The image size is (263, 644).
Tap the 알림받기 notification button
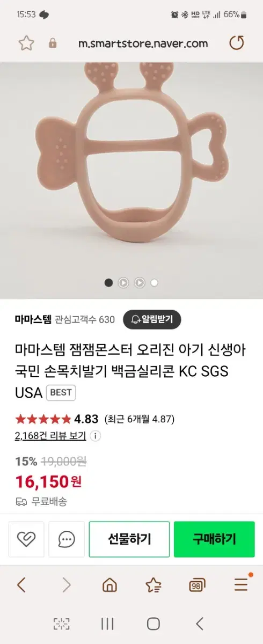pos(152,320)
